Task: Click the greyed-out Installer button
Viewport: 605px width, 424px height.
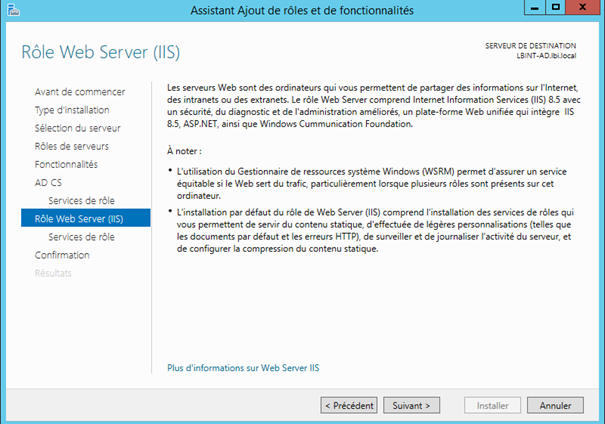Action: (492, 405)
